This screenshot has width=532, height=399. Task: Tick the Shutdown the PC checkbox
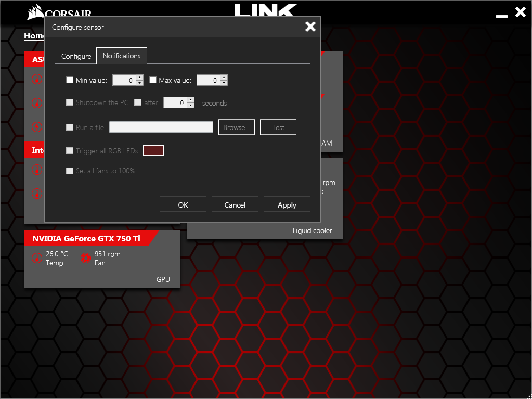(70, 102)
